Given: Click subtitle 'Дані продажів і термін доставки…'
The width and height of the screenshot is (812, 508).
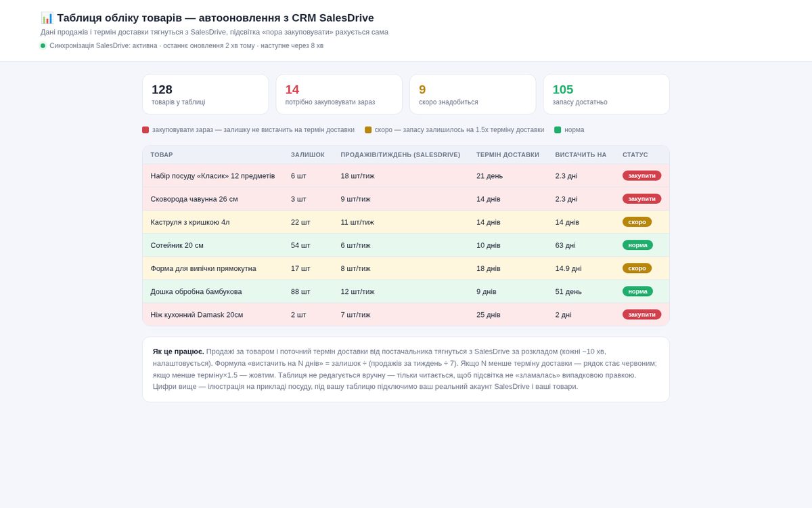Looking at the screenshot, I should click(215, 32).
